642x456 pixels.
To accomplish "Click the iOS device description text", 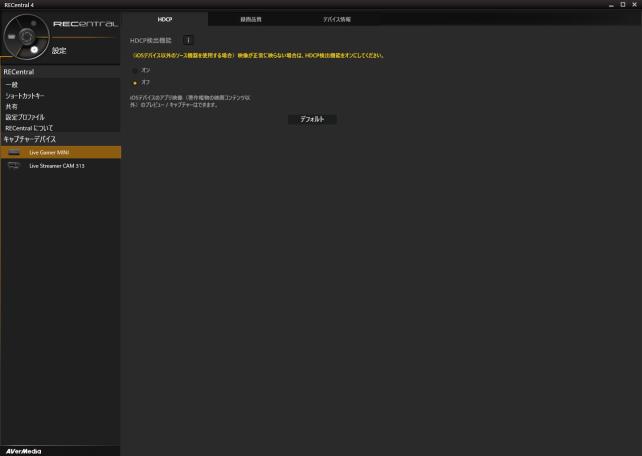I will [190, 101].
